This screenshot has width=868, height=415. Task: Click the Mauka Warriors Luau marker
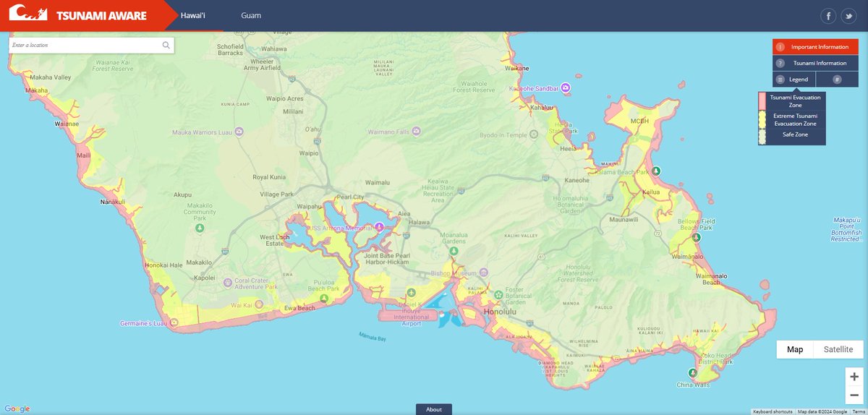click(239, 132)
